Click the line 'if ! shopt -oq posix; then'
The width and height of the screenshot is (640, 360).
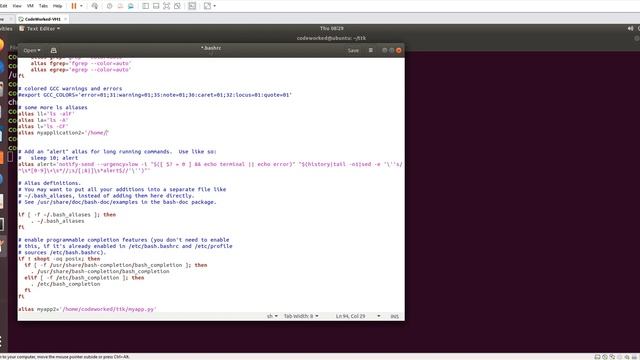[59, 258]
